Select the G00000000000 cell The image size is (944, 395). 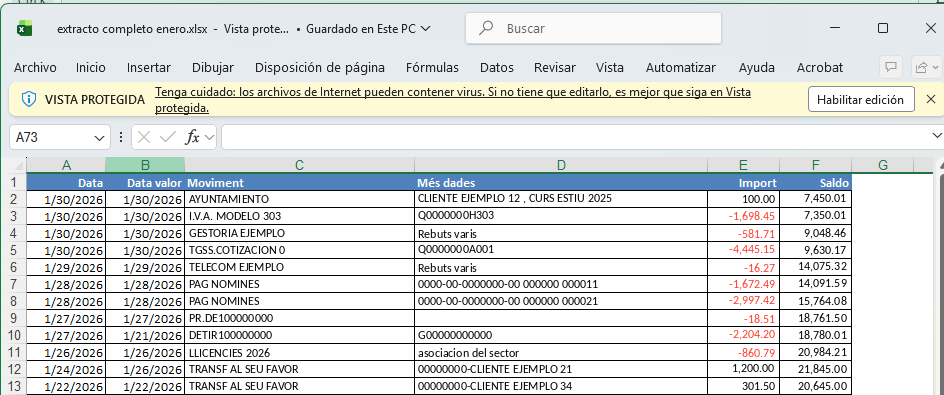pos(561,335)
